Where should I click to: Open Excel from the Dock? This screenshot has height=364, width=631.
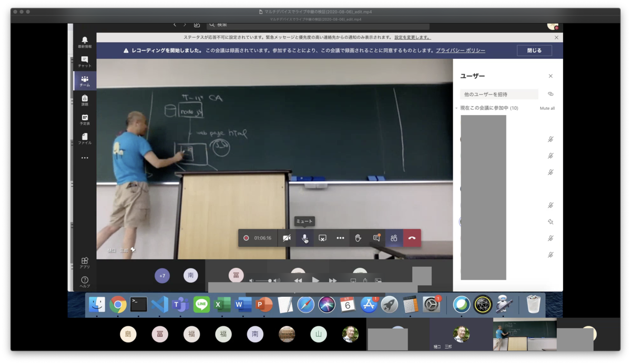(222, 305)
